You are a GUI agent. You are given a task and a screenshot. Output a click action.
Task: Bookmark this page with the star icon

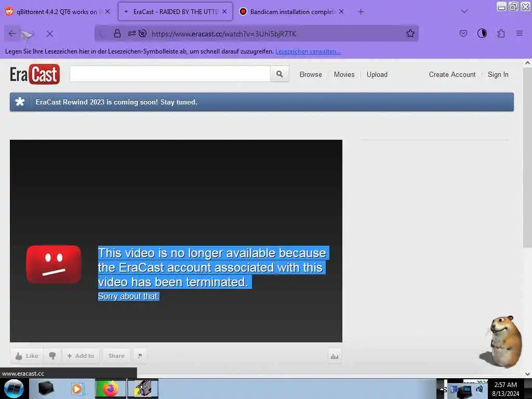pos(410,33)
